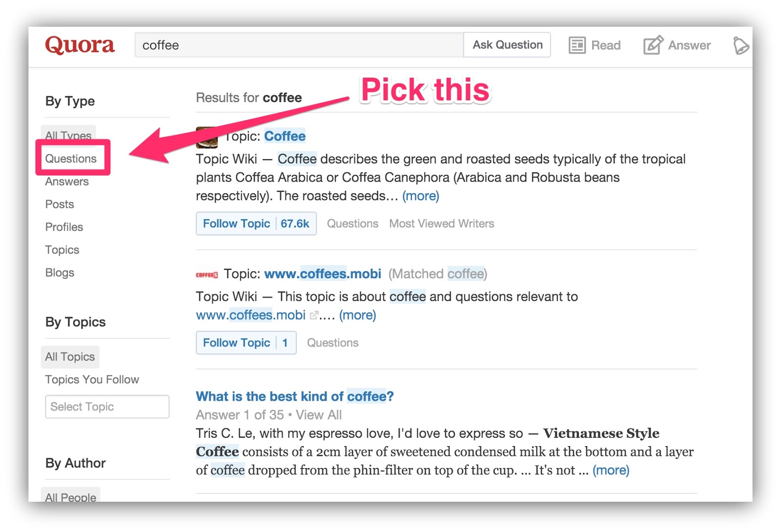Filter results by Blogs type

point(60,272)
